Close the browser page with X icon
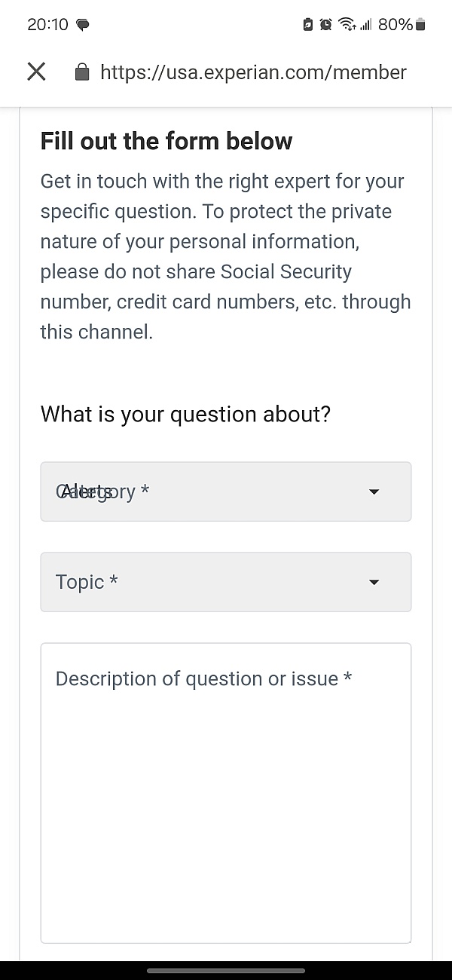This screenshot has width=452, height=980. point(36,72)
